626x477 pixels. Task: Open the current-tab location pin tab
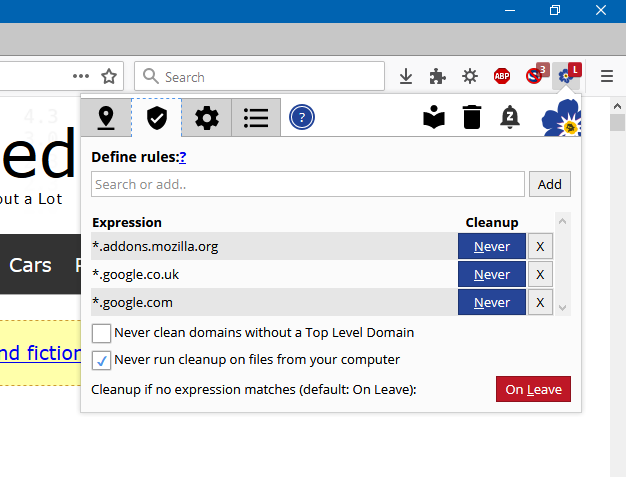106,118
